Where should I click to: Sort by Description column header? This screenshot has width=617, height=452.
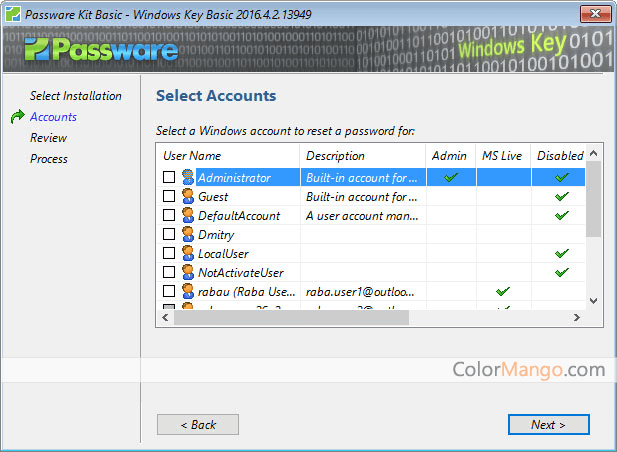tap(362, 156)
